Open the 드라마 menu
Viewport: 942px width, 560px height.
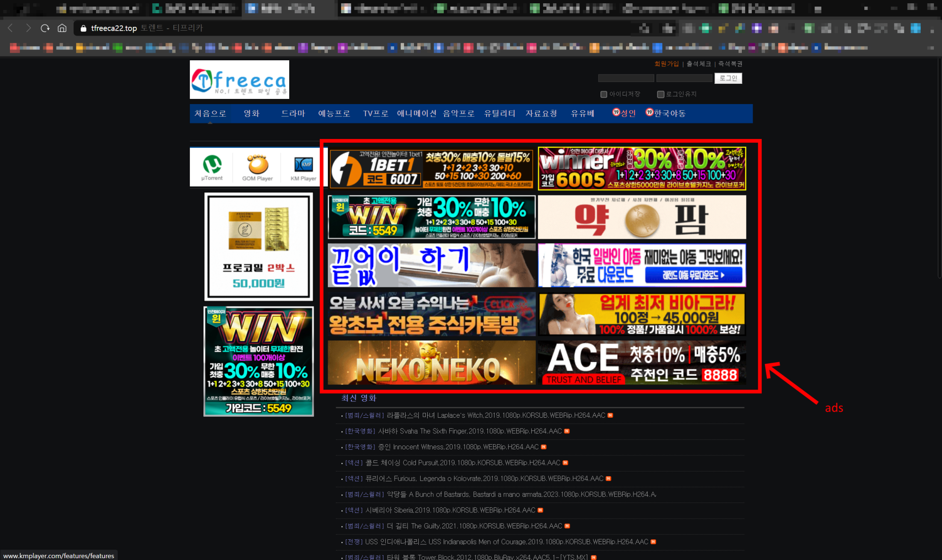click(x=293, y=114)
